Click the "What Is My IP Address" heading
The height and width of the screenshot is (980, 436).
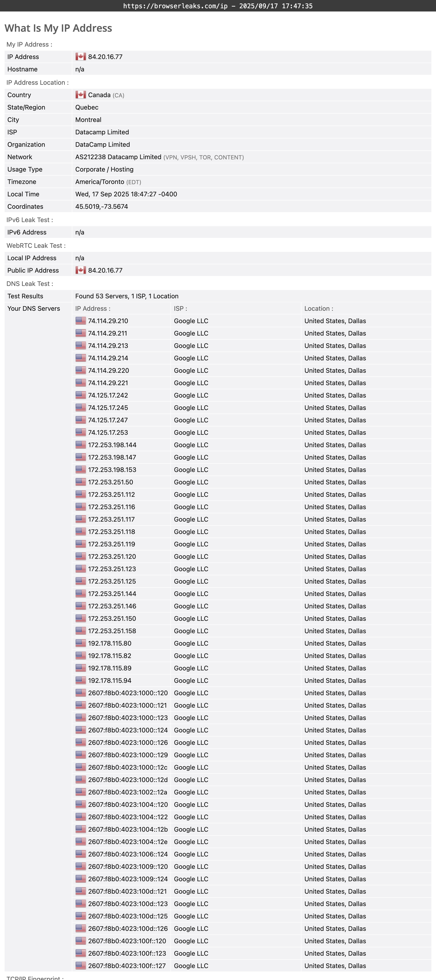click(x=58, y=28)
